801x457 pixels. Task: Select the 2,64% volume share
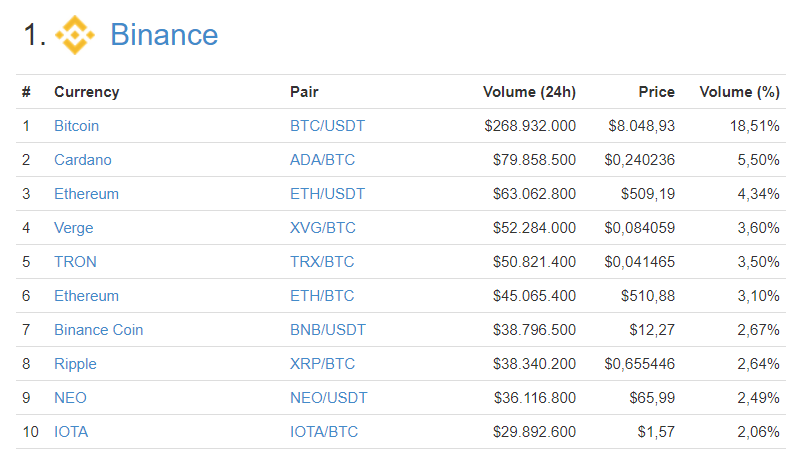759,364
